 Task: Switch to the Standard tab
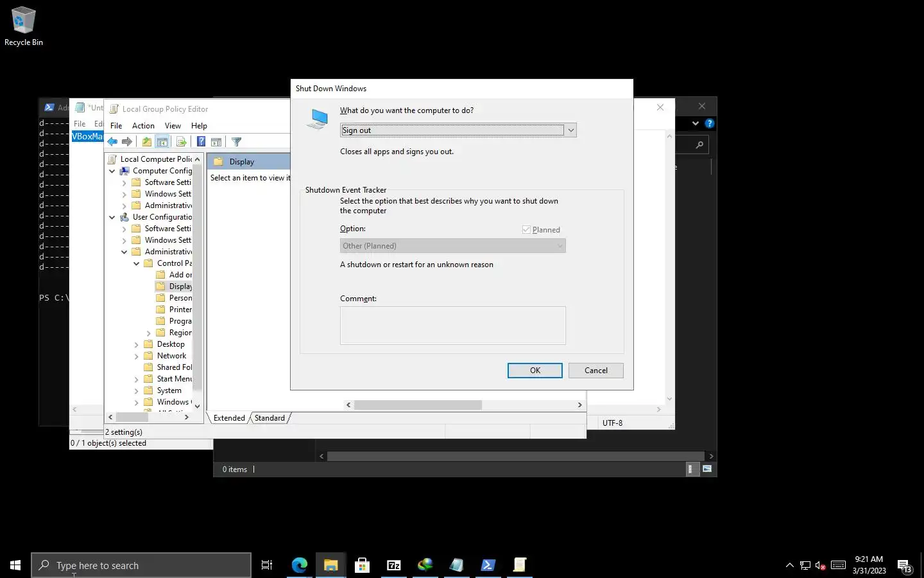coord(269,418)
